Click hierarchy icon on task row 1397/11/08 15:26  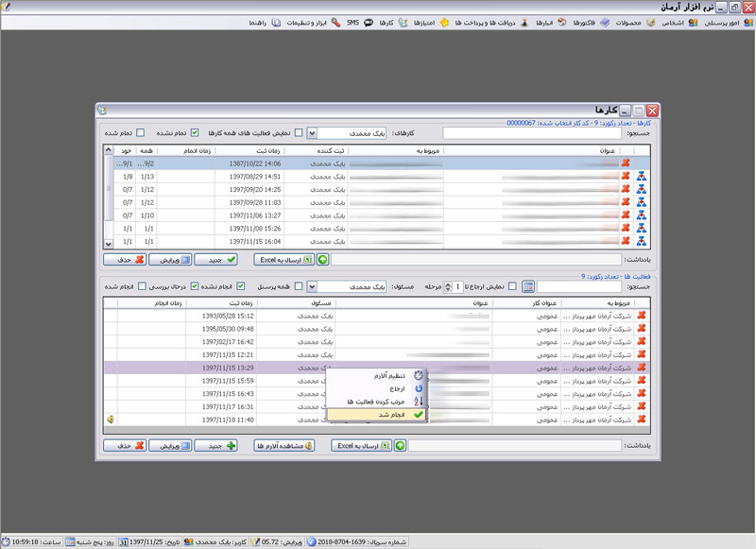(641, 229)
